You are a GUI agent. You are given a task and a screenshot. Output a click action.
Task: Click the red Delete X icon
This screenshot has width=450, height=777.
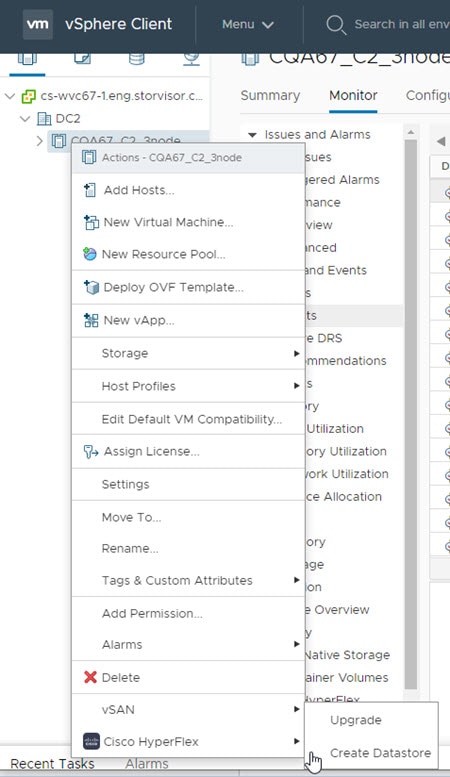click(x=90, y=677)
